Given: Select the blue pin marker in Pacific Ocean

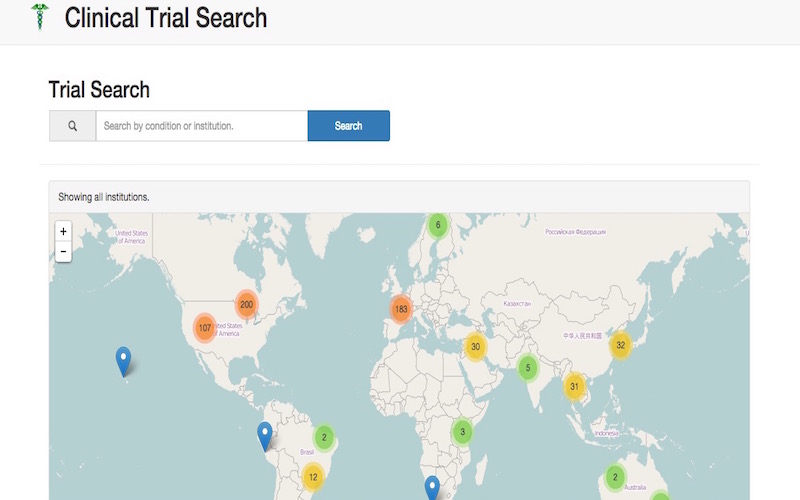Looking at the screenshot, I should tap(123, 360).
